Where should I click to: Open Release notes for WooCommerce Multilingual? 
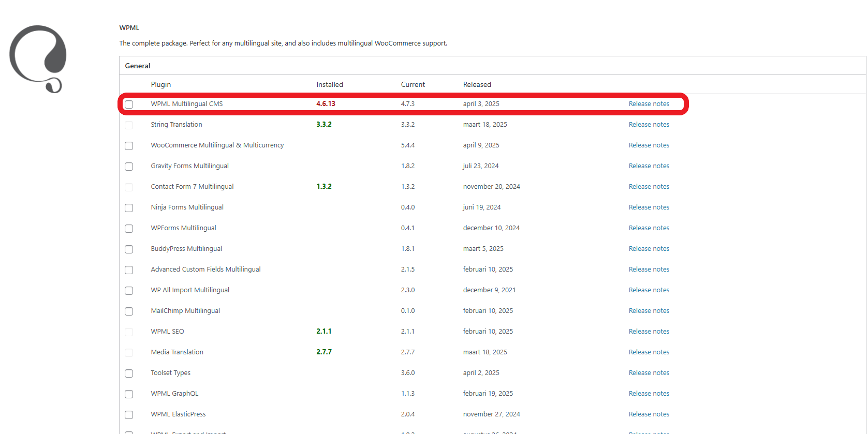click(x=649, y=145)
